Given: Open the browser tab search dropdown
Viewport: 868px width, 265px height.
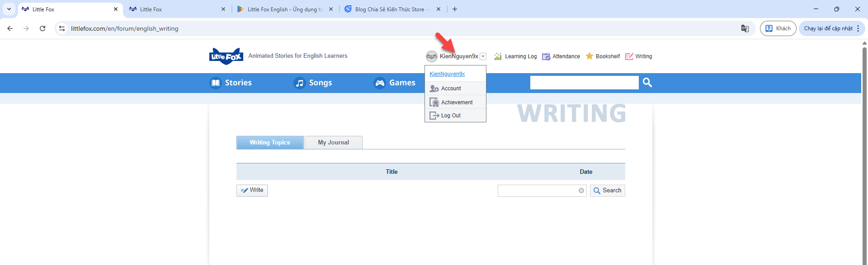Looking at the screenshot, I should (9, 9).
